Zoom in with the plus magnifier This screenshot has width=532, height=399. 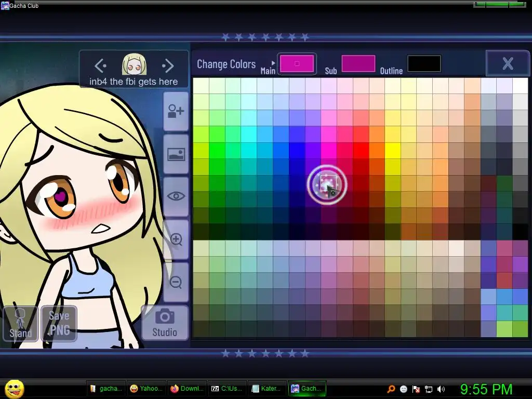tap(176, 239)
